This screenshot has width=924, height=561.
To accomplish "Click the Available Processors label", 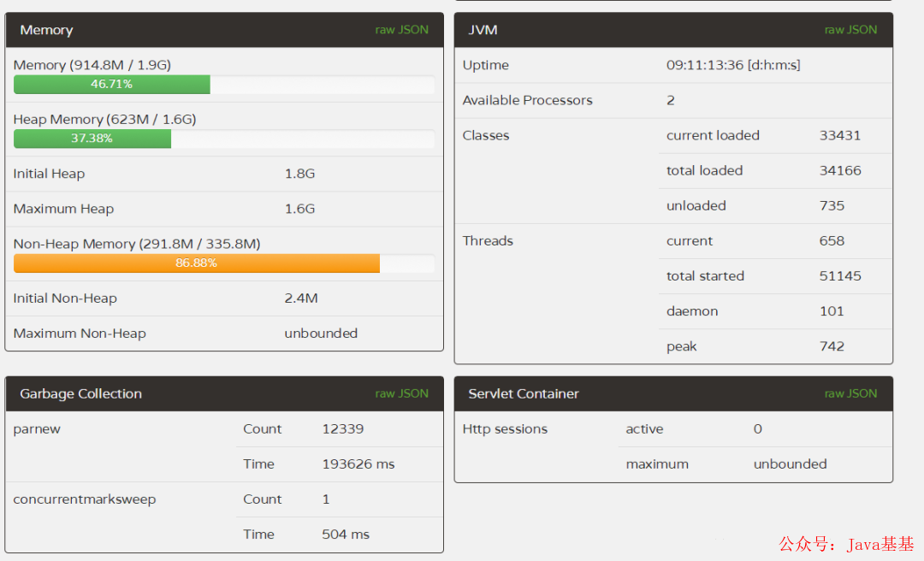I will tap(527, 100).
